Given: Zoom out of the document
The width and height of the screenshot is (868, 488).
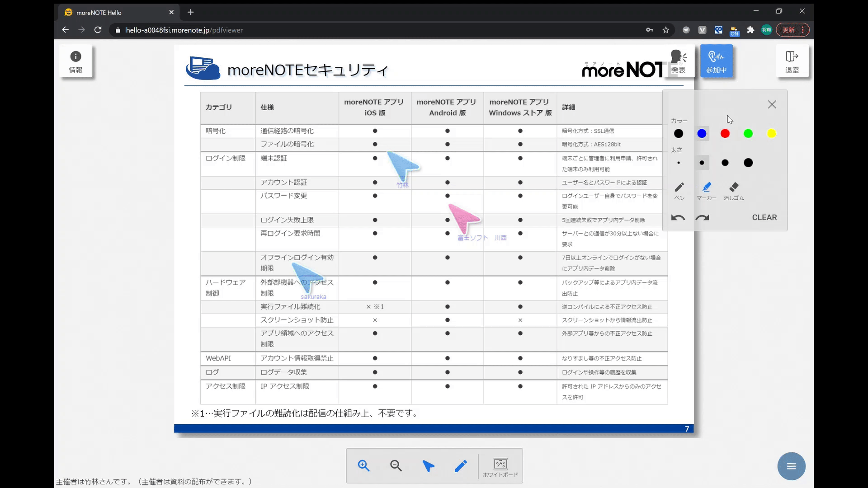Looking at the screenshot, I should click(x=396, y=465).
